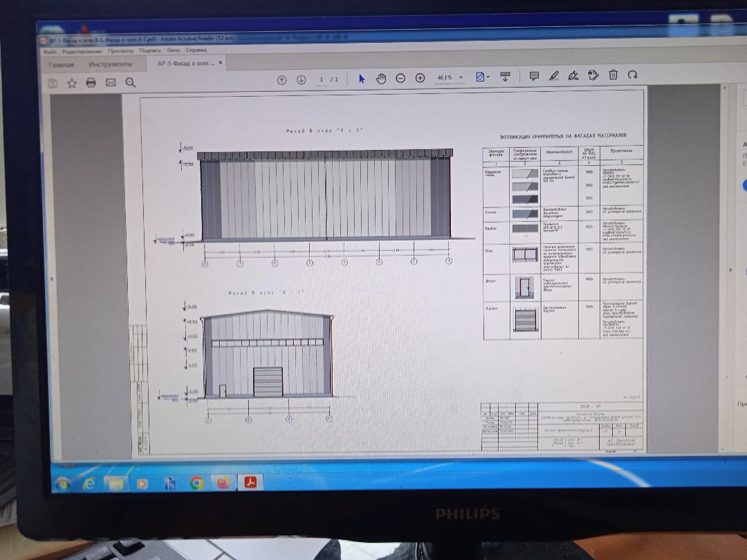
Task: Switch to the Главная tab
Action: click(62, 65)
